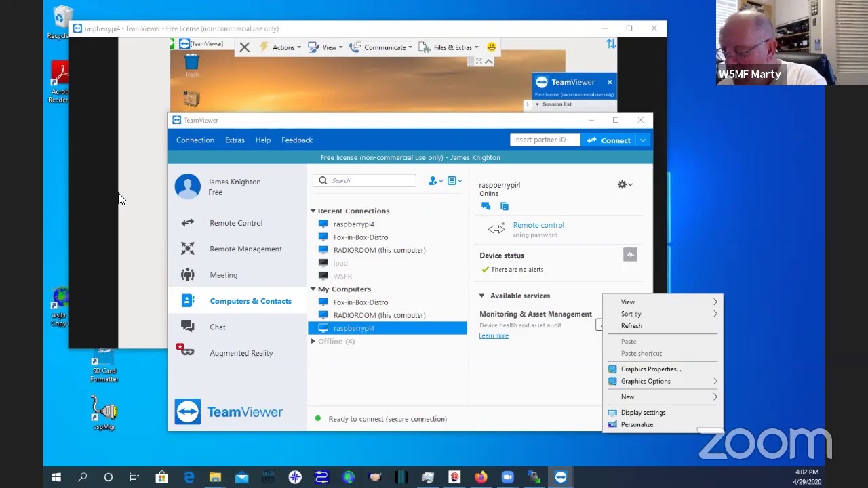The width and height of the screenshot is (868, 488).
Task: Click the notes icon under raspberrypi4 status
Action: [504, 206]
